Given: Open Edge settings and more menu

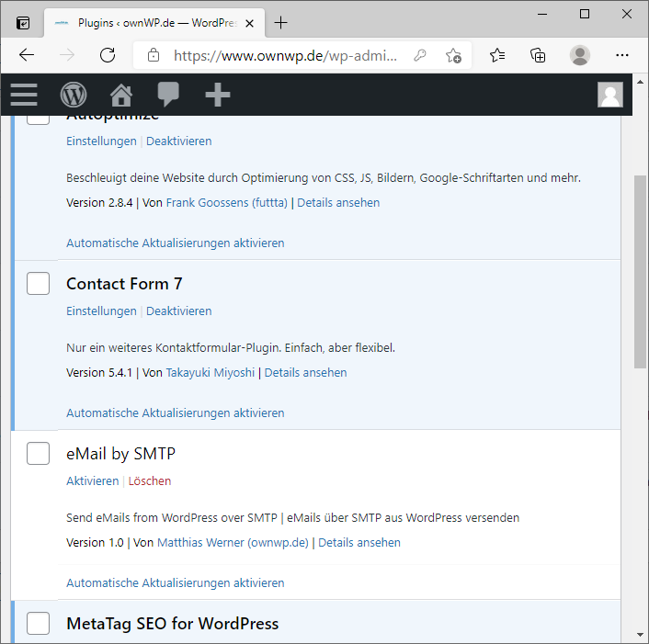Looking at the screenshot, I should tap(622, 55).
